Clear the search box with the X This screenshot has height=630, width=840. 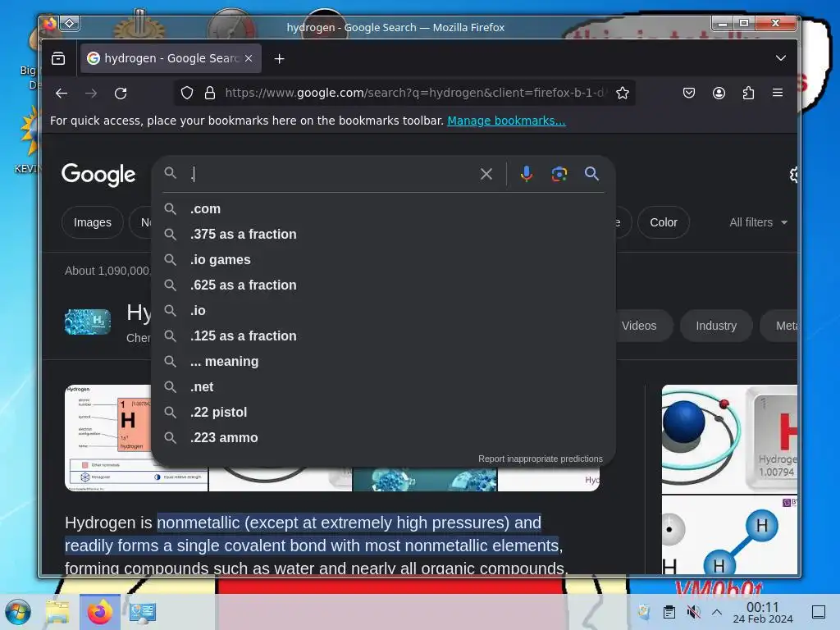[x=486, y=174]
